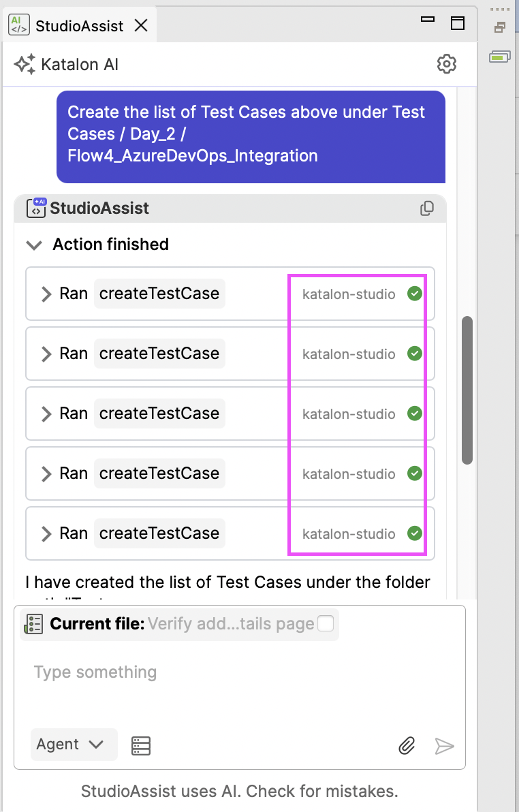Click the Current file document icon
519x812 pixels.
[x=33, y=624]
